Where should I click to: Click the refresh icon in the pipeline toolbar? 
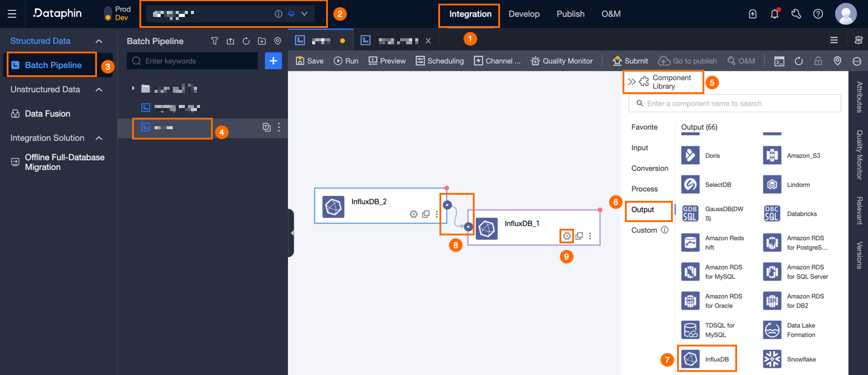[799, 61]
